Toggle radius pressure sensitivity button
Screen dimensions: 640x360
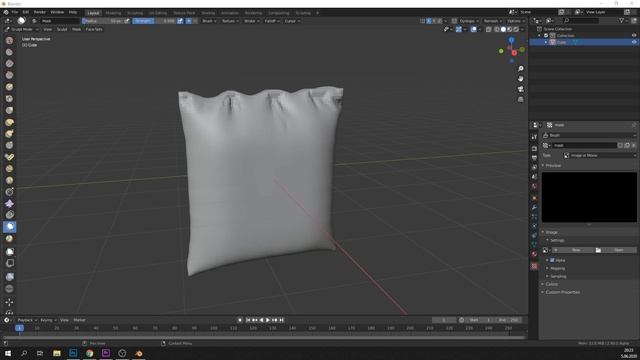point(127,21)
